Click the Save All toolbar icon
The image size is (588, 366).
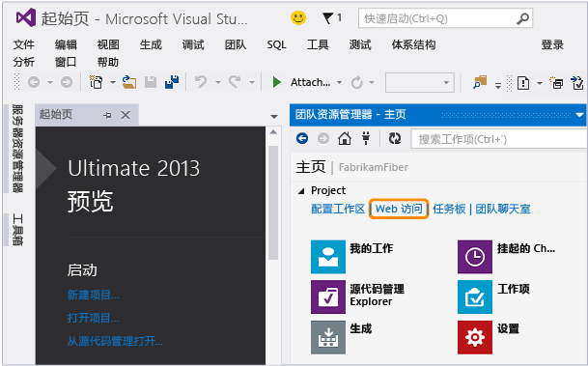172,82
